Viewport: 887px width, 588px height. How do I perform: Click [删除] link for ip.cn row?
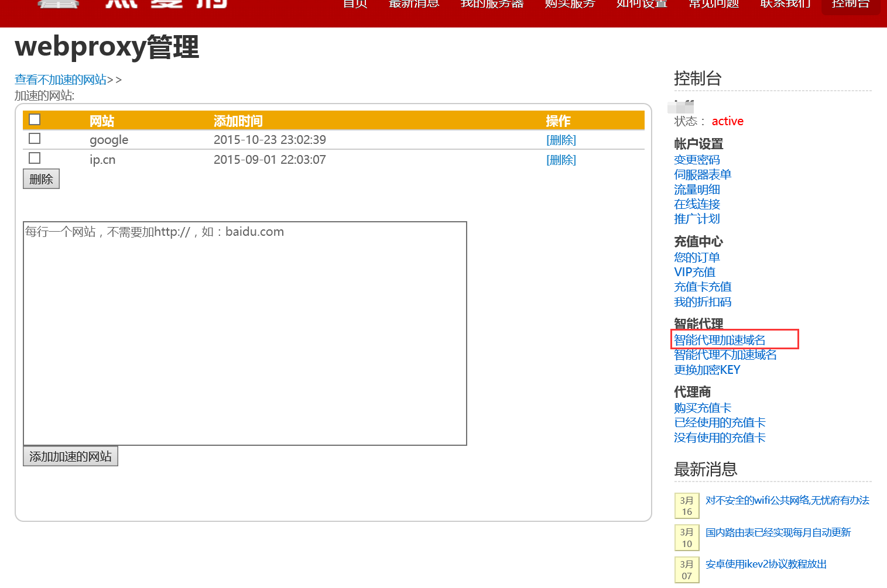(x=561, y=160)
